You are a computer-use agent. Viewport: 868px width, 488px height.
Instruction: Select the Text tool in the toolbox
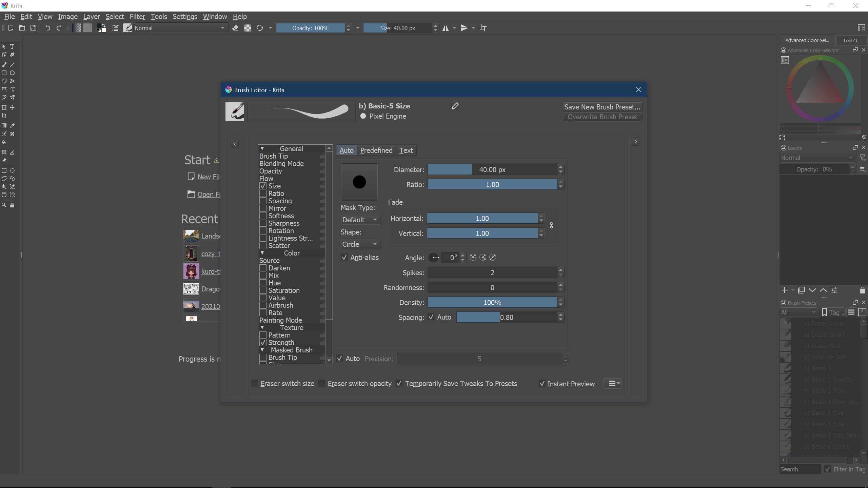coord(12,46)
